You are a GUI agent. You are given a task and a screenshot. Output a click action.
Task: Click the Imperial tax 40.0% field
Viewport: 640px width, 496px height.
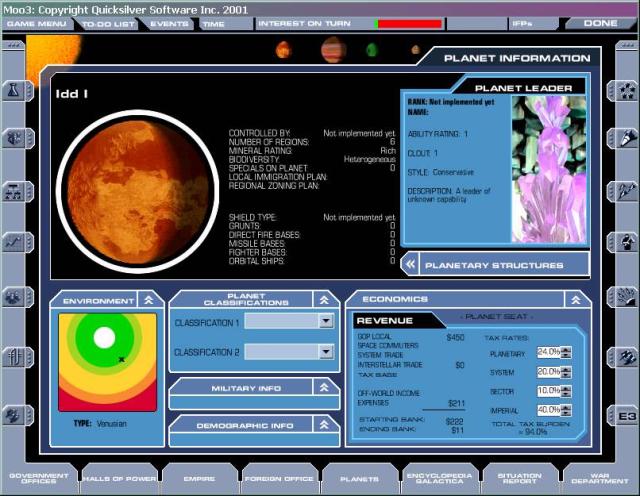(549, 410)
